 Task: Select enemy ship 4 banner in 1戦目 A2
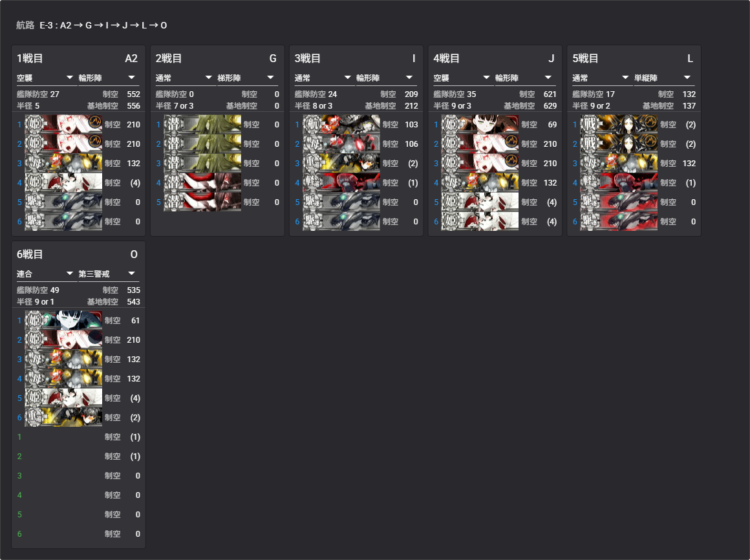[x=63, y=183]
